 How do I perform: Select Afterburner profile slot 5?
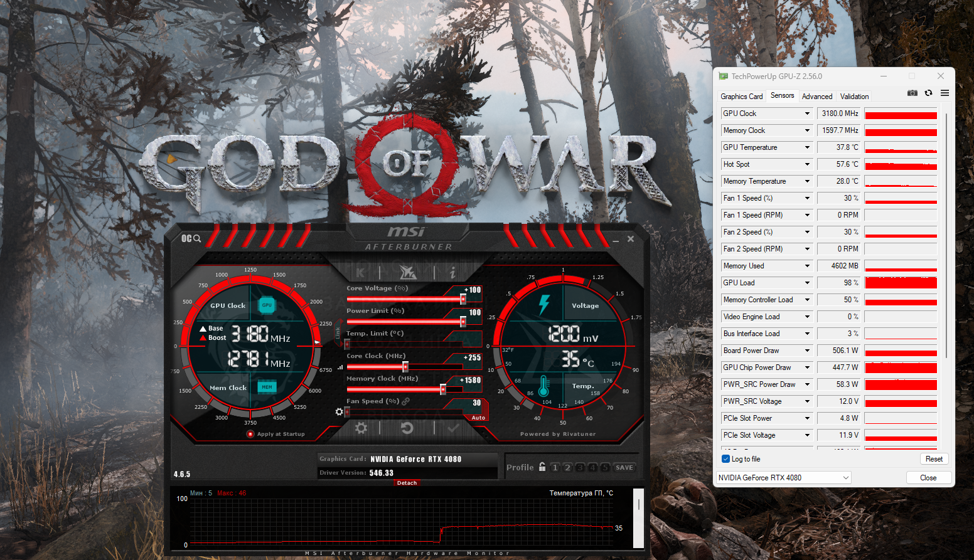tap(605, 468)
